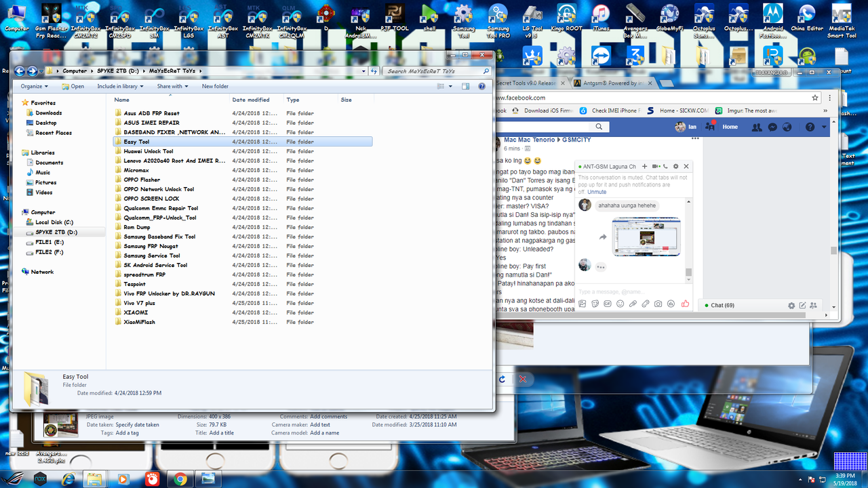Viewport: 868px width, 488px height.
Task: Open shared screenshot thumbnail in chat
Action: [x=646, y=237]
